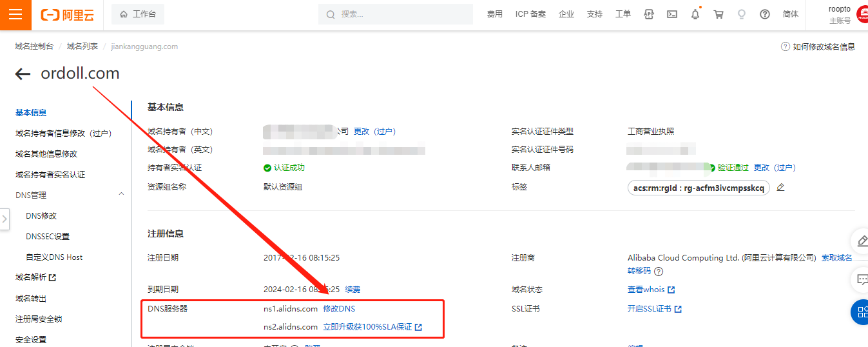
Task: Click 索取域名转移码 link
Action: 836,257
